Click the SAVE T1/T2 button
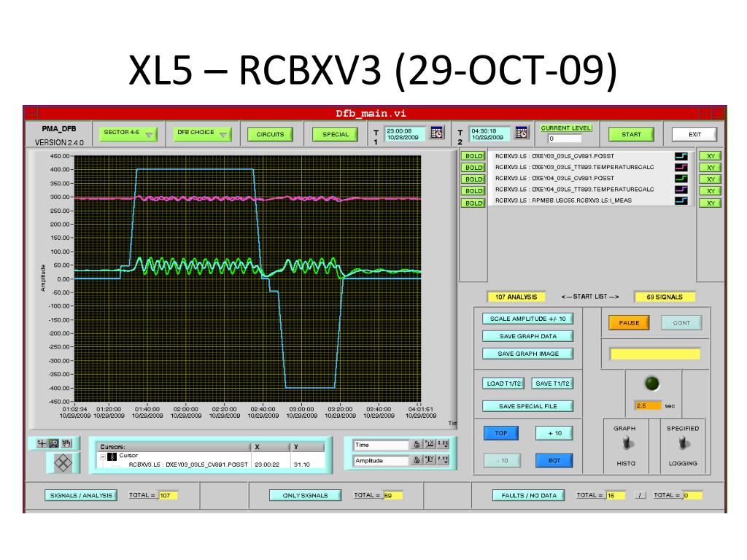 point(553,384)
